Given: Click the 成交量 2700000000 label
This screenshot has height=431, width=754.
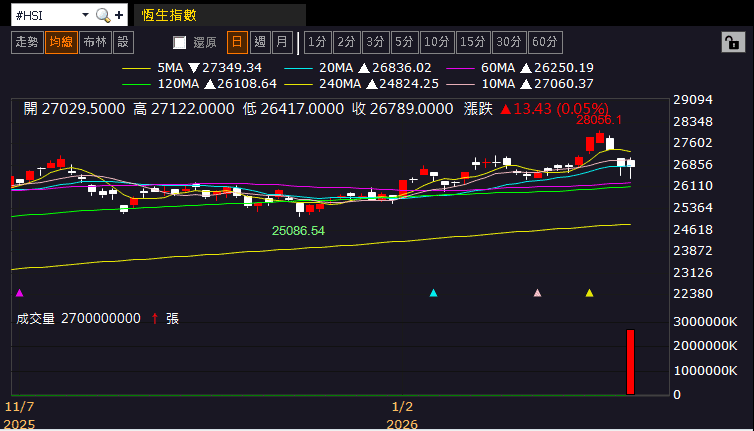Looking at the screenshot, I should click(x=78, y=318).
